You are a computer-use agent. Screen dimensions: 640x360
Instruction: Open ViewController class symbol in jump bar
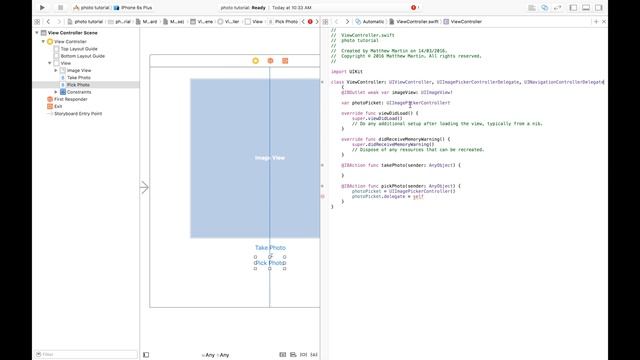(463, 22)
